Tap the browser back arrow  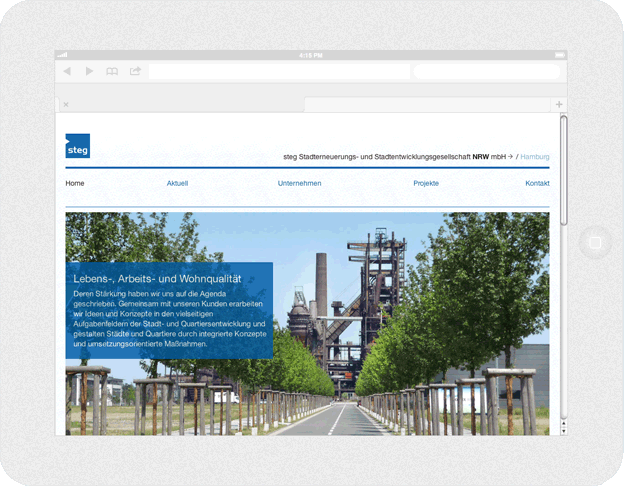[x=67, y=71]
